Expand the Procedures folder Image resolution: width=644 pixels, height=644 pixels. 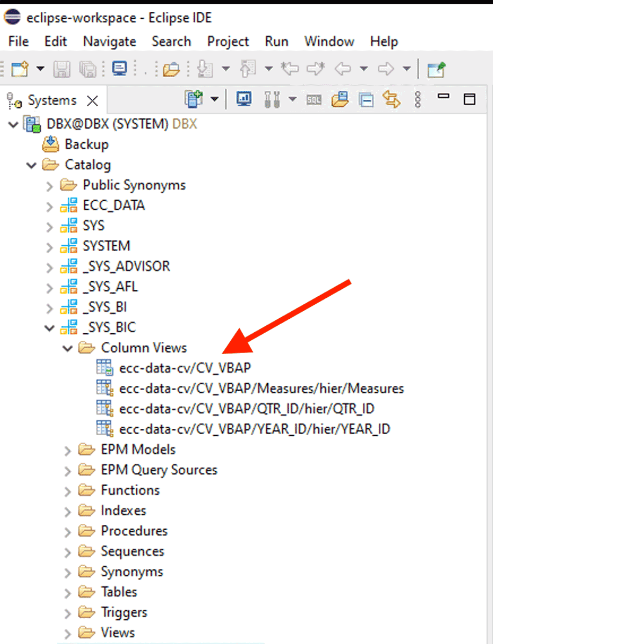tap(68, 532)
